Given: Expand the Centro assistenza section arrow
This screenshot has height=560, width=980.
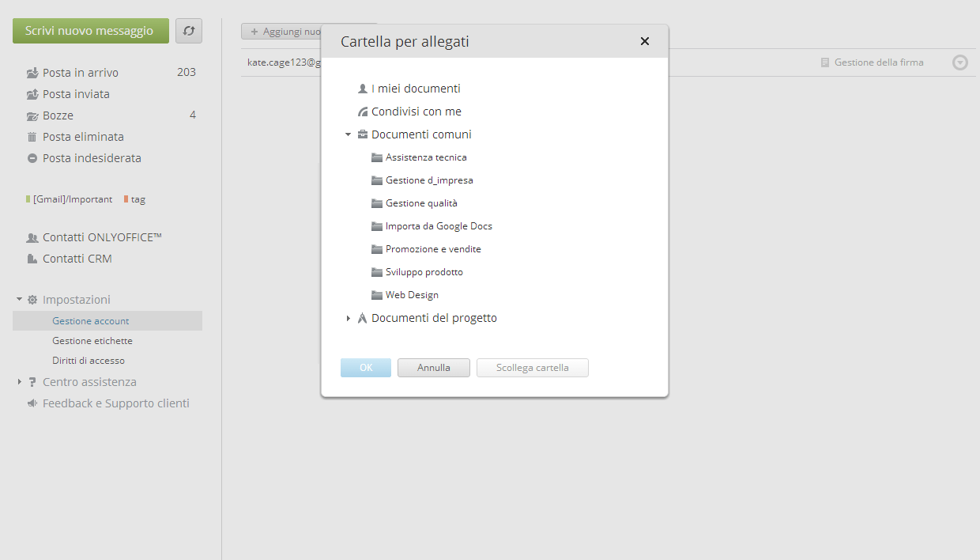Looking at the screenshot, I should point(20,382).
